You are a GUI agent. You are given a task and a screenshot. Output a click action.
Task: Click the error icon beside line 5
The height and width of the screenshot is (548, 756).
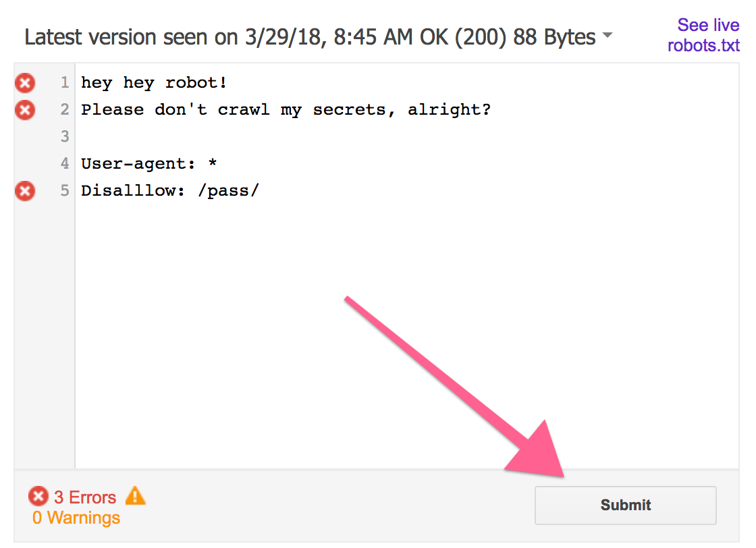[x=25, y=191]
